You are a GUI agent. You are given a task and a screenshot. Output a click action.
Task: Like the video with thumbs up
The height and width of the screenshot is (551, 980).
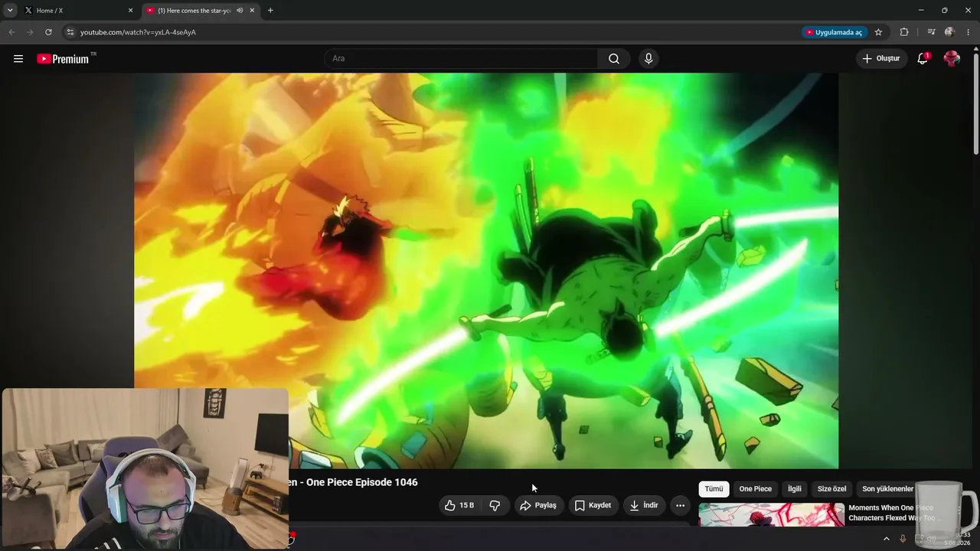click(x=459, y=505)
